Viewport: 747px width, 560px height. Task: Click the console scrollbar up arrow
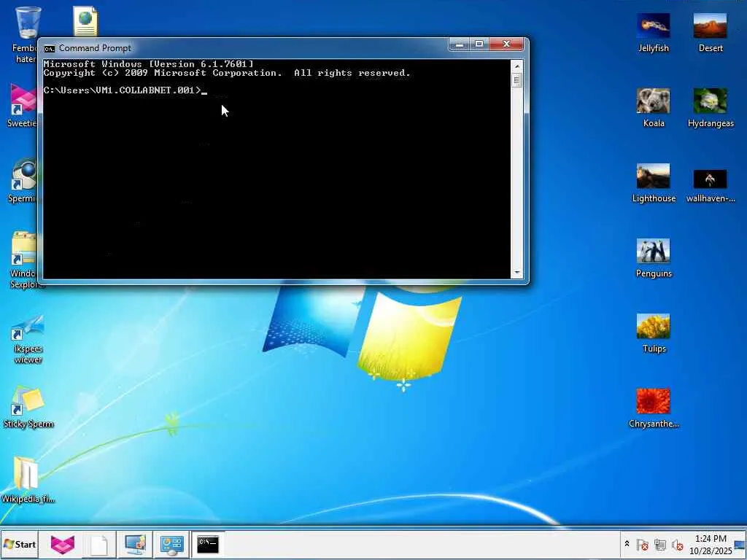(x=517, y=66)
